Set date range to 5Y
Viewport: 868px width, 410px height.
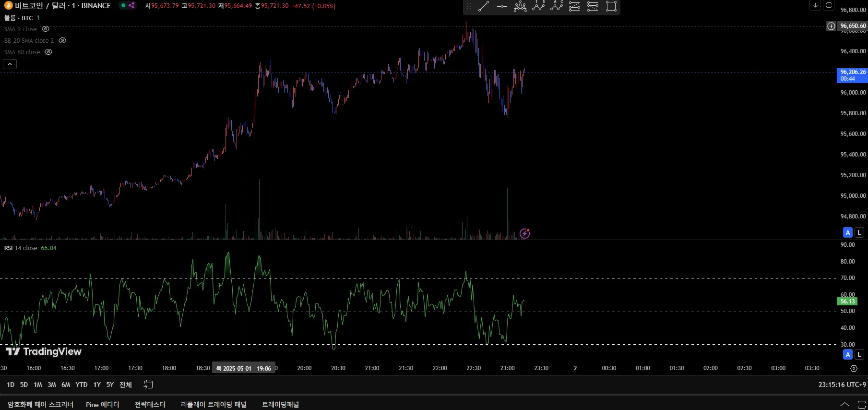(x=110, y=385)
